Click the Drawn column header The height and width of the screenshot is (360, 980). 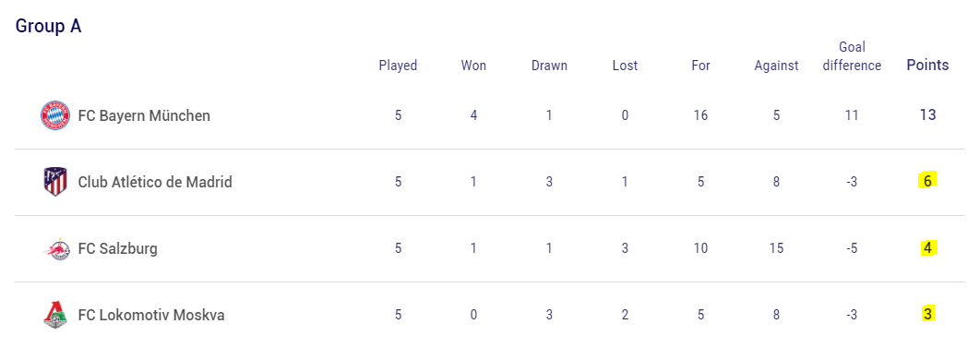549,66
